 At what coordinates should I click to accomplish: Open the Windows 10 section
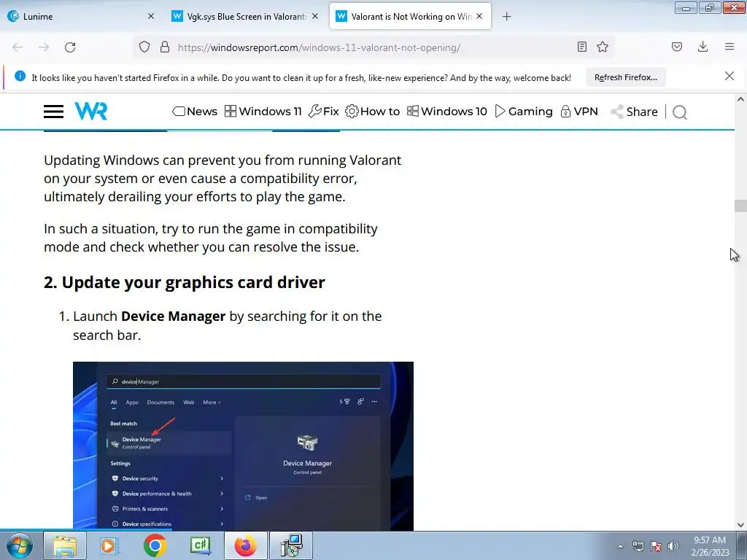pyautogui.click(x=447, y=112)
